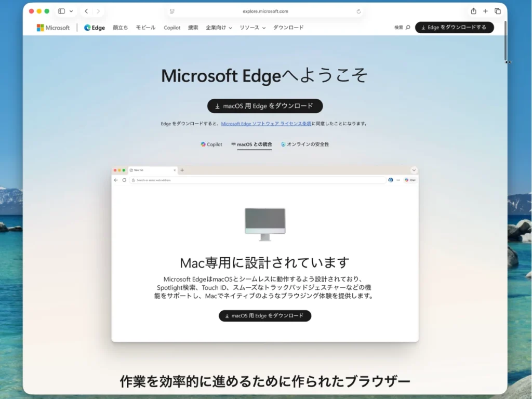
Task: Click hero macOS 用 Edge をダウンロード button
Action: coord(265,106)
